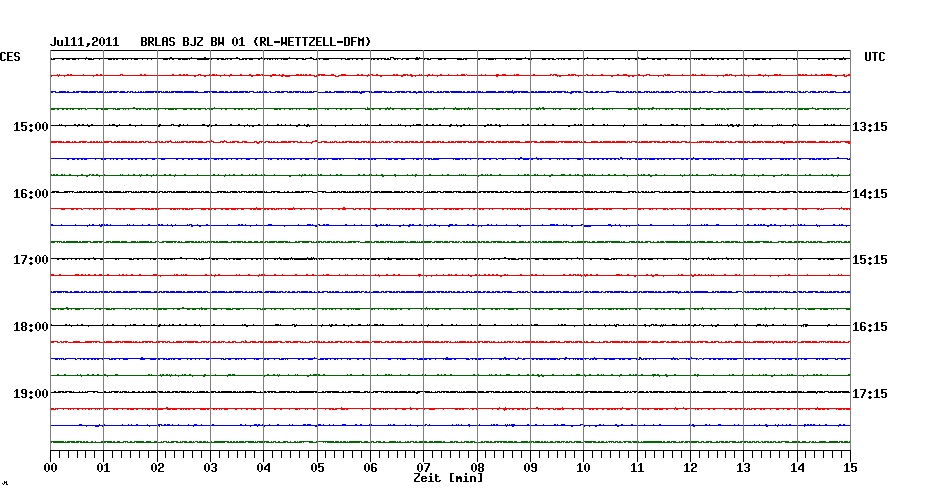Click the CES timezone label
The width and height of the screenshot is (930, 494).
10,58
